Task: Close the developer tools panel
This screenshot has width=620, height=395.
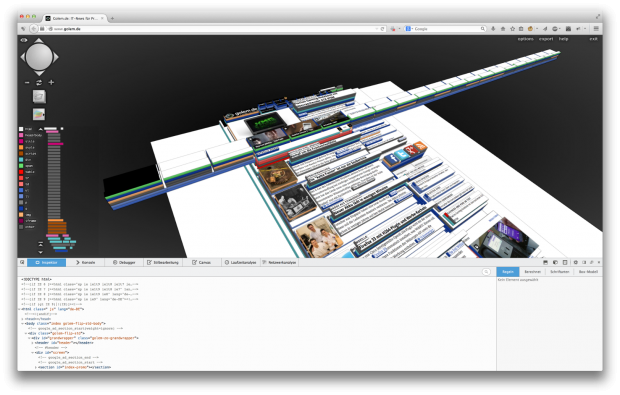Action: 599,262
